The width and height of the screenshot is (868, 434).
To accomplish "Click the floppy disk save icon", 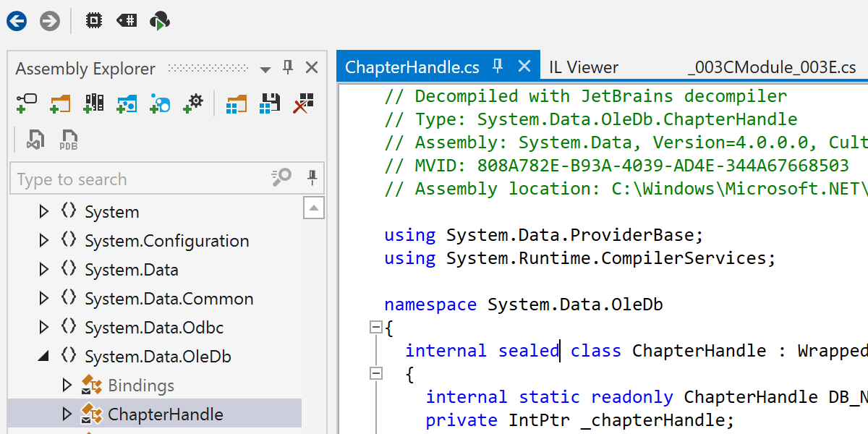I will pos(270,103).
